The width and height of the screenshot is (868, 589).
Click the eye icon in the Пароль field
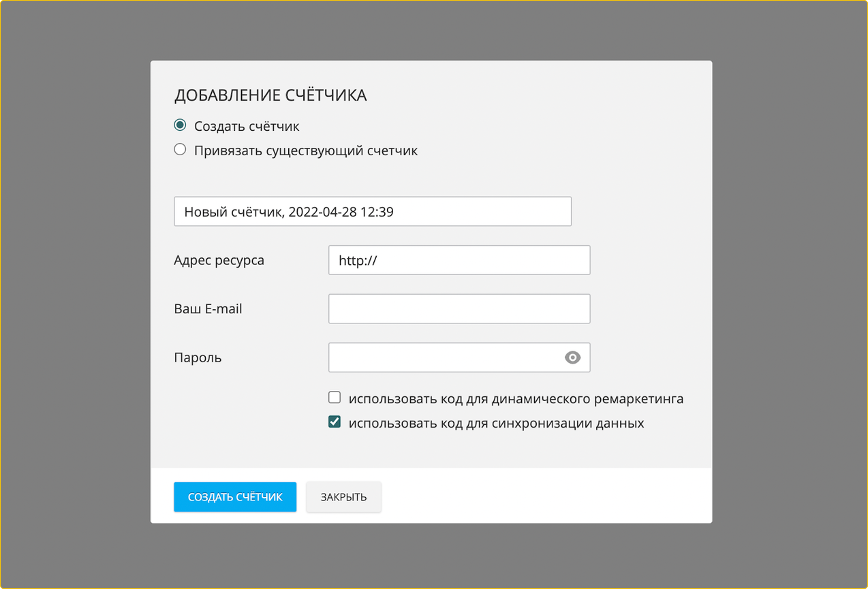[x=572, y=357]
